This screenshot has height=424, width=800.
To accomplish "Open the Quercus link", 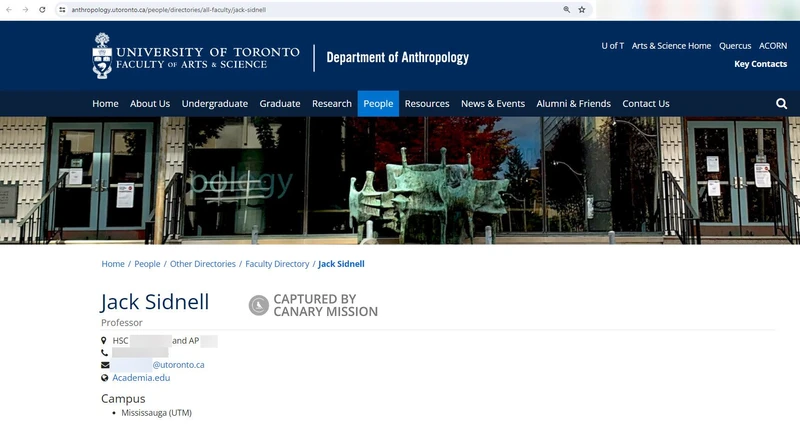I will tap(735, 46).
